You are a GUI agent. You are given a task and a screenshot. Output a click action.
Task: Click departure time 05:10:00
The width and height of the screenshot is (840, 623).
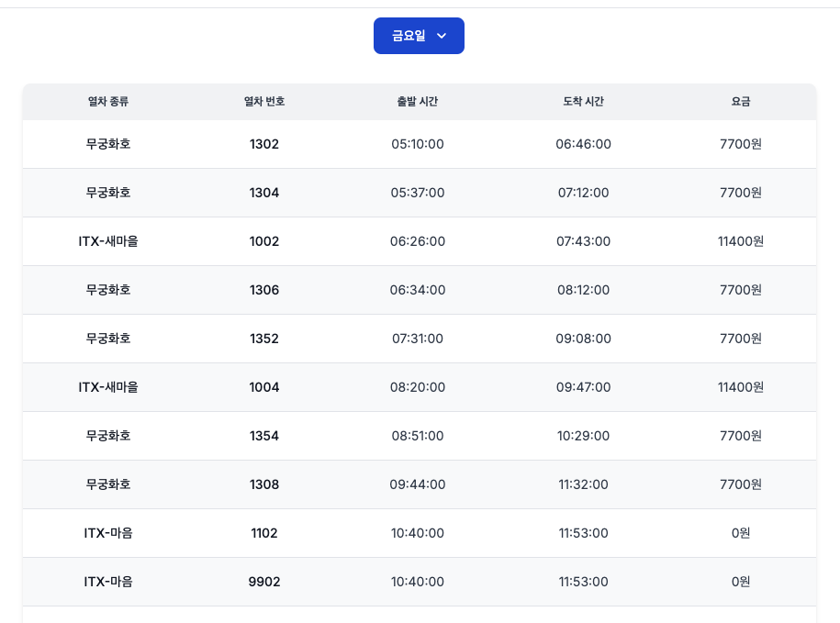[x=418, y=144]
